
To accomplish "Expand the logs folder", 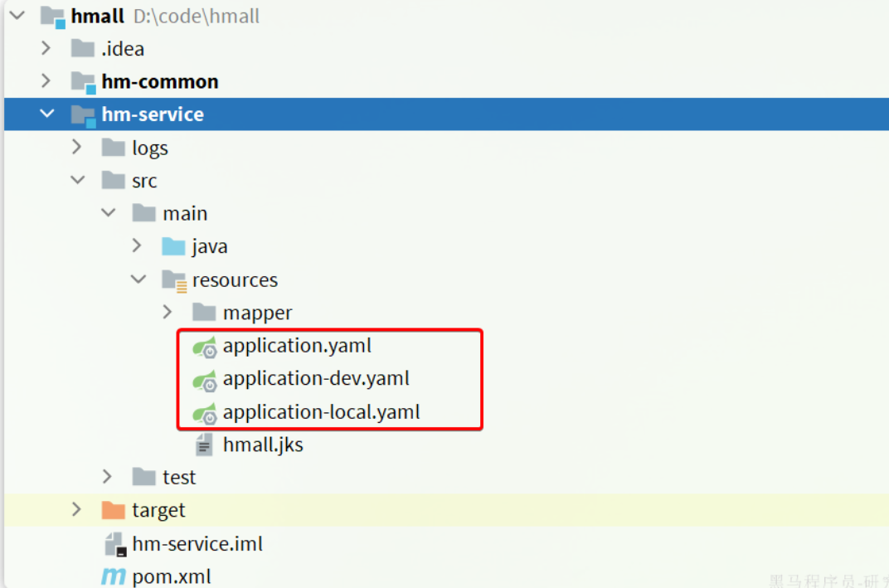I will pyautogui.click(x=77, y=147).
